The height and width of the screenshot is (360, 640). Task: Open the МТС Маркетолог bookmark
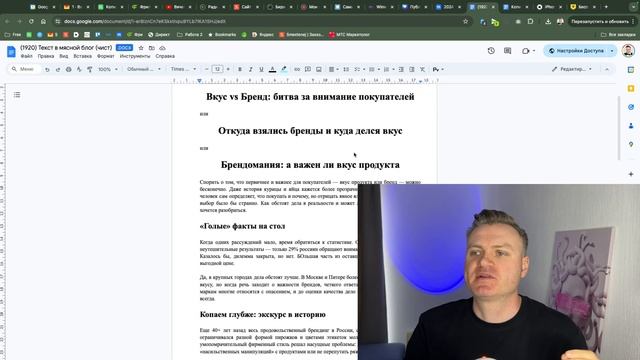349,35
